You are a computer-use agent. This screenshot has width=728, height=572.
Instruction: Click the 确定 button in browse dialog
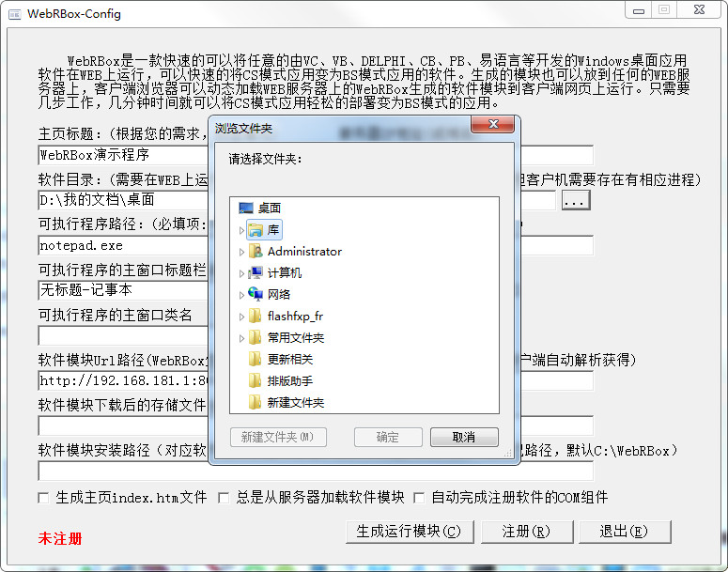[x=388, y=437]
